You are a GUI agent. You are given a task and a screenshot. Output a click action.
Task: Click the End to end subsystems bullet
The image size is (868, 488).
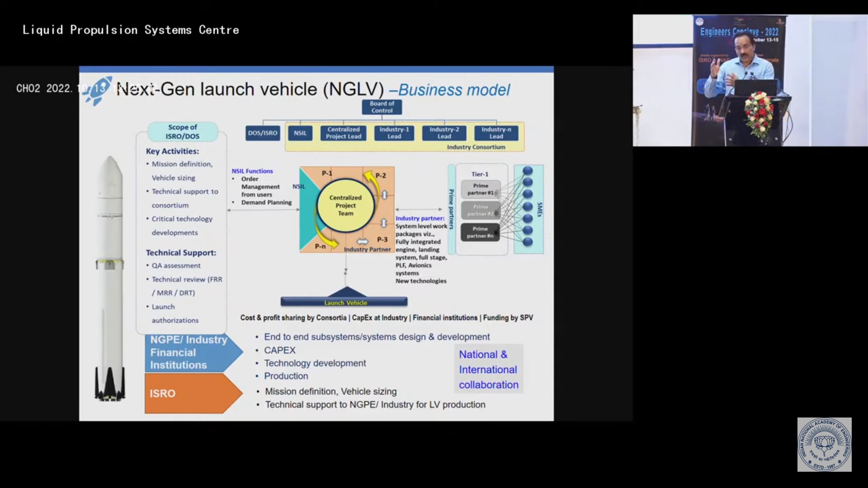click(x=377, y=337)
